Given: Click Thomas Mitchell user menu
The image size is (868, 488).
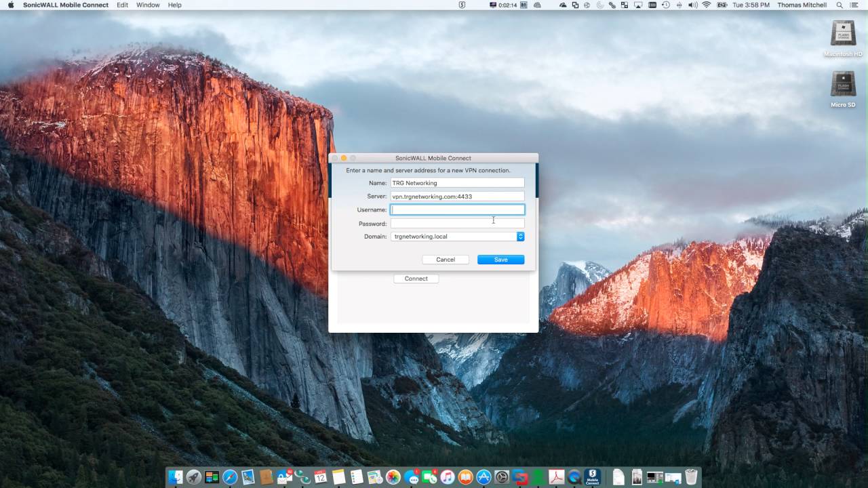Looking at the screenshot, I should 802,5.
